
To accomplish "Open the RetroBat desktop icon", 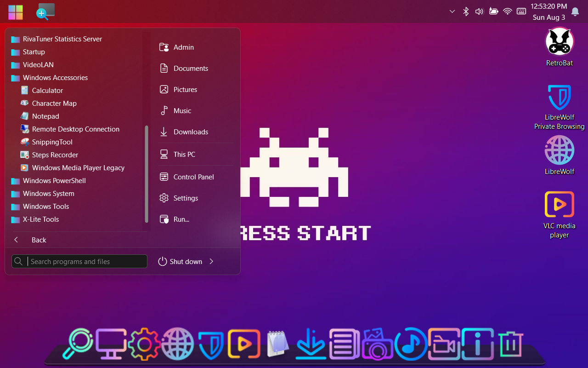I will (559, 42).
